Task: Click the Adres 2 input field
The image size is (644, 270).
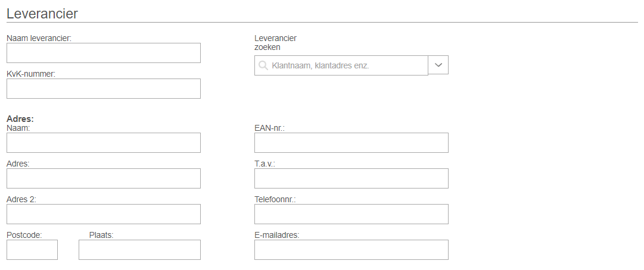Action: tap(104, 214)
